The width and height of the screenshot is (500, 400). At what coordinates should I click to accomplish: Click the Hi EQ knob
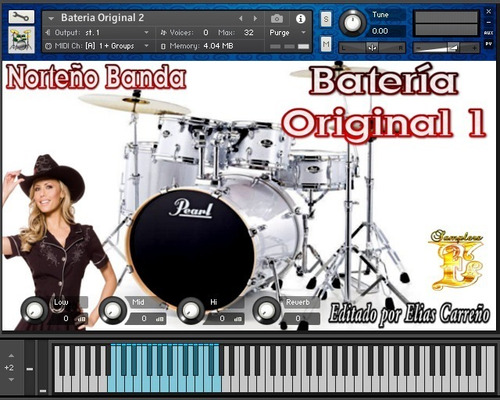point(191,310)
